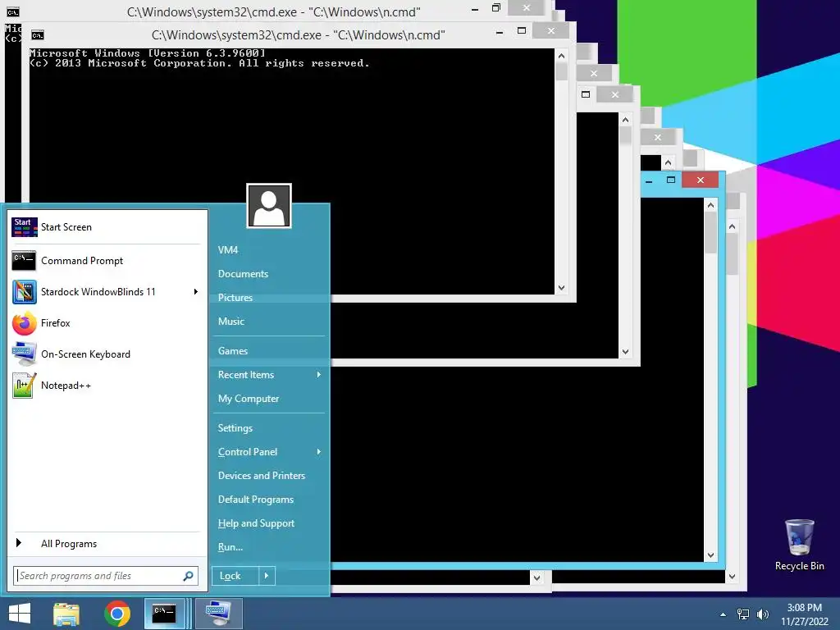Open the On-Screen Keyboard taskbar item
This screenshot has height=630, width=840.
pos(218,614)
